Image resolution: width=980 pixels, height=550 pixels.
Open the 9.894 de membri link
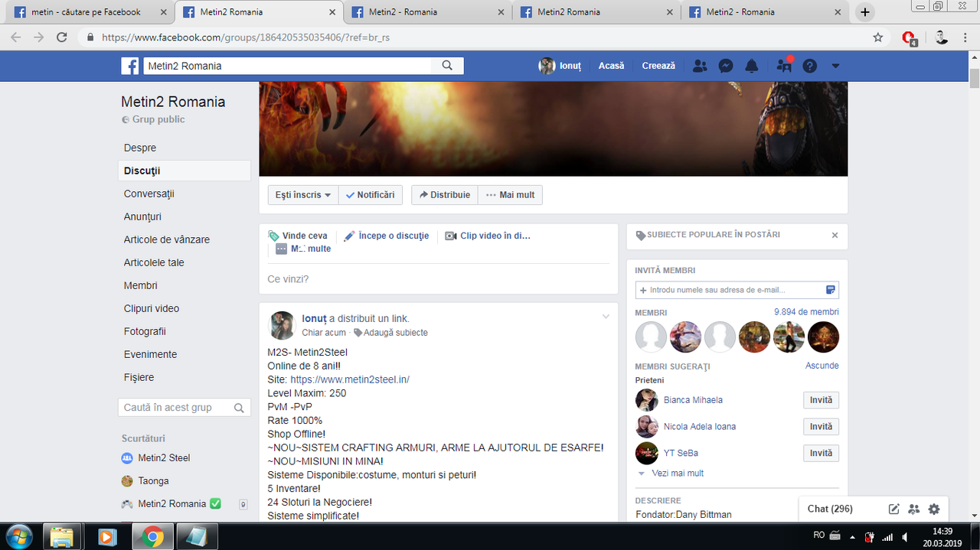(x=806, y=312)
